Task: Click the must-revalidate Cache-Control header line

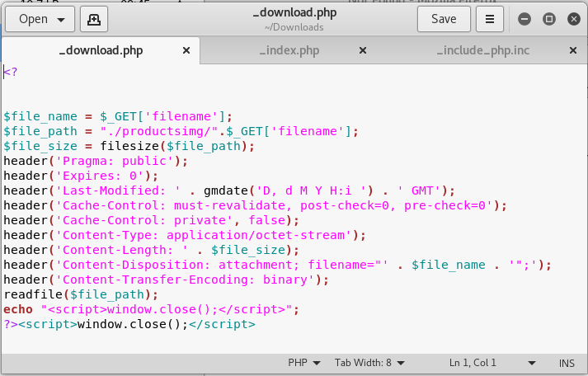Action: coord(255,205)
